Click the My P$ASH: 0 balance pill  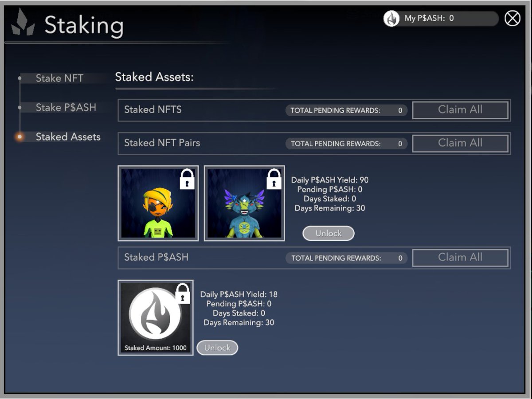click(441, 19)
